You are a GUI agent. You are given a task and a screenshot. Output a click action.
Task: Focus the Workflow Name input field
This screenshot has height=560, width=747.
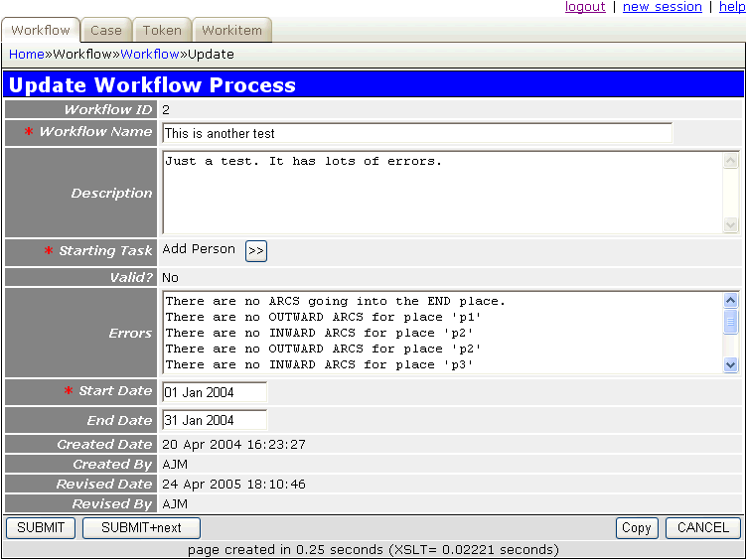coord(417,133)
